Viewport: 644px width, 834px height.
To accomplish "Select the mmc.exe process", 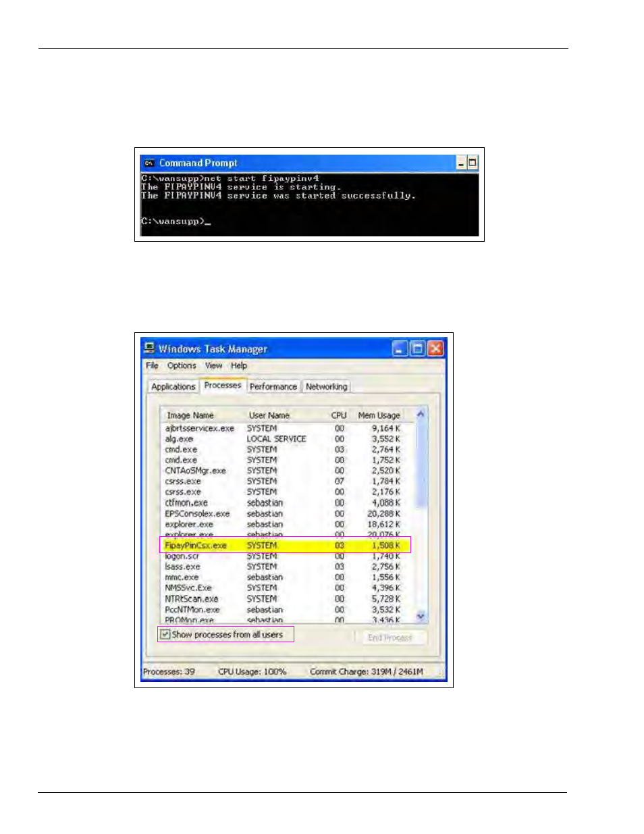I will 182,577.
